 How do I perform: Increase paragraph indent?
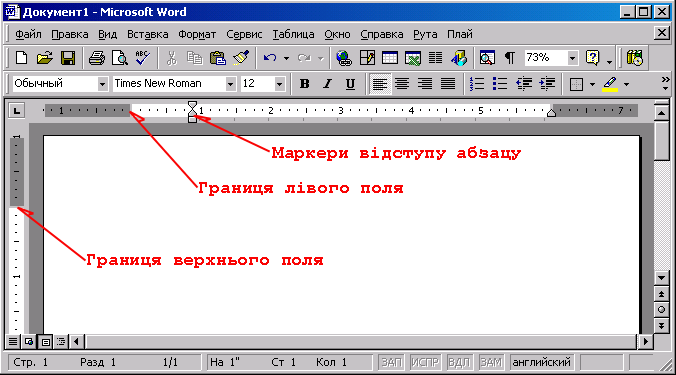click(547, 84)
